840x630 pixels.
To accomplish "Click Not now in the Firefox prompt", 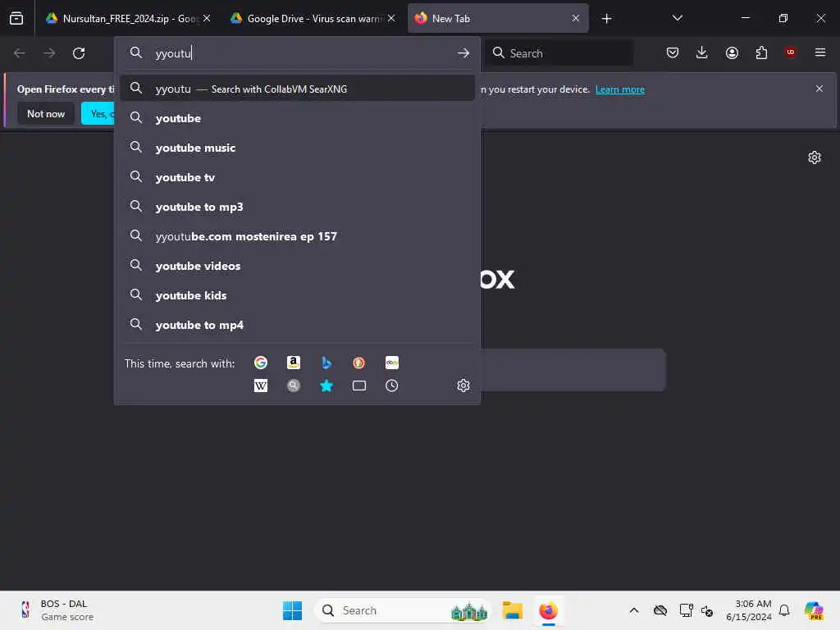I will (46, 113).
